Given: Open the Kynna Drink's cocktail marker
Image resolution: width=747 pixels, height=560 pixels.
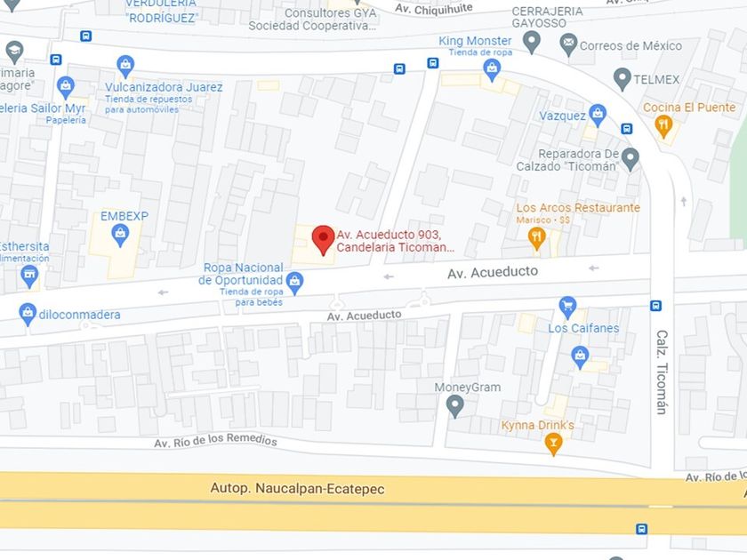Looking at the screenshot, I should coord(553,444).
